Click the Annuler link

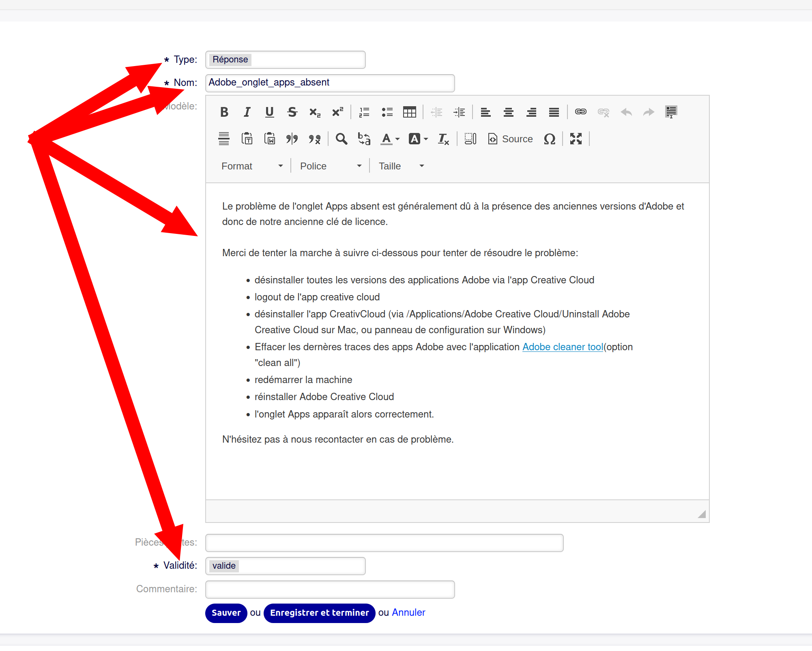408,612
